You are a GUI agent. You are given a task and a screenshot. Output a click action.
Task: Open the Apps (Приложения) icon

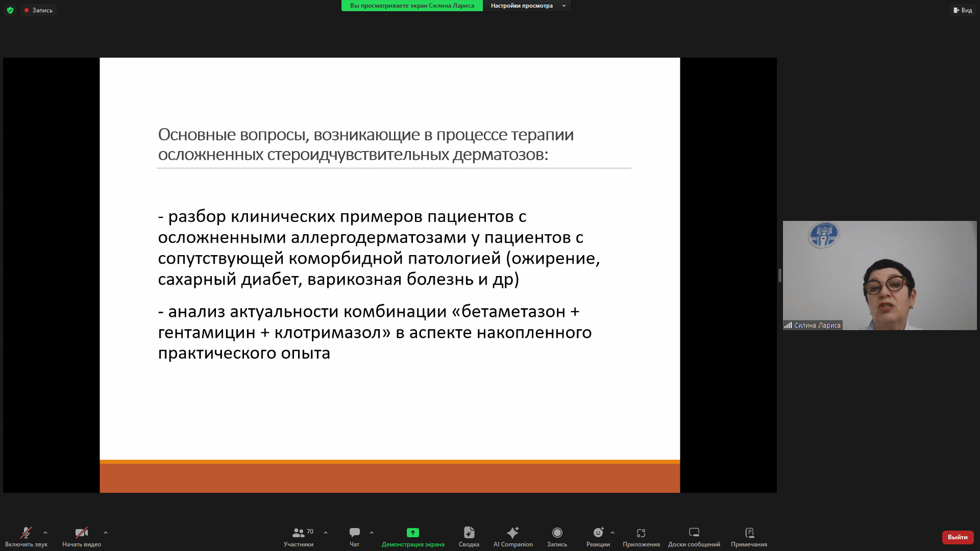[x=641, y=533]
